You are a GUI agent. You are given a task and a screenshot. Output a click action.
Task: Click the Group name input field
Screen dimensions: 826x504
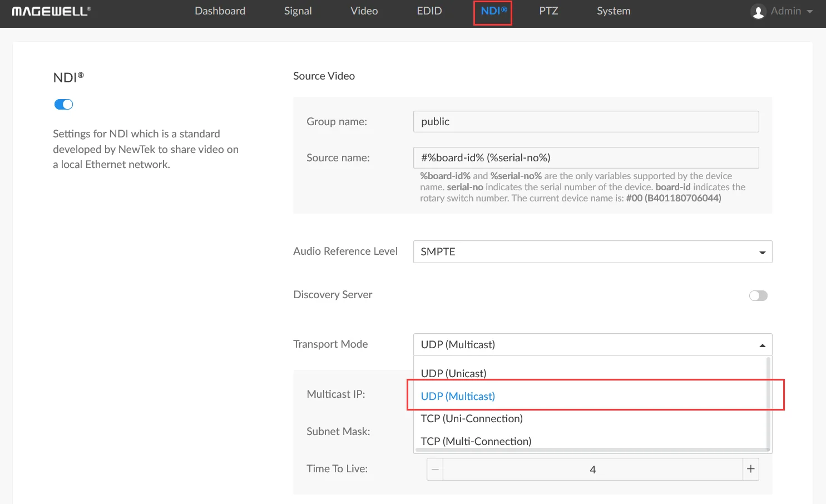[586, 121]
